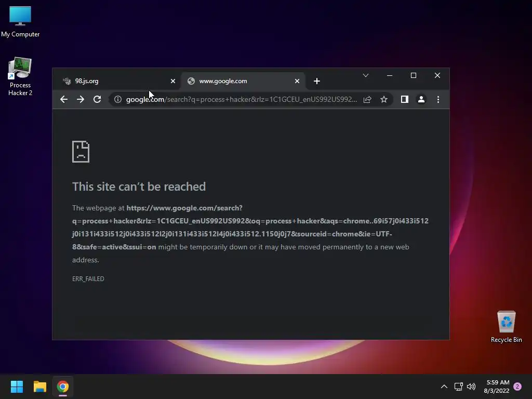Screen dimensions: 532x399
Task: Select the Recycle Bin desktop icon
Action: coord(506,327)
